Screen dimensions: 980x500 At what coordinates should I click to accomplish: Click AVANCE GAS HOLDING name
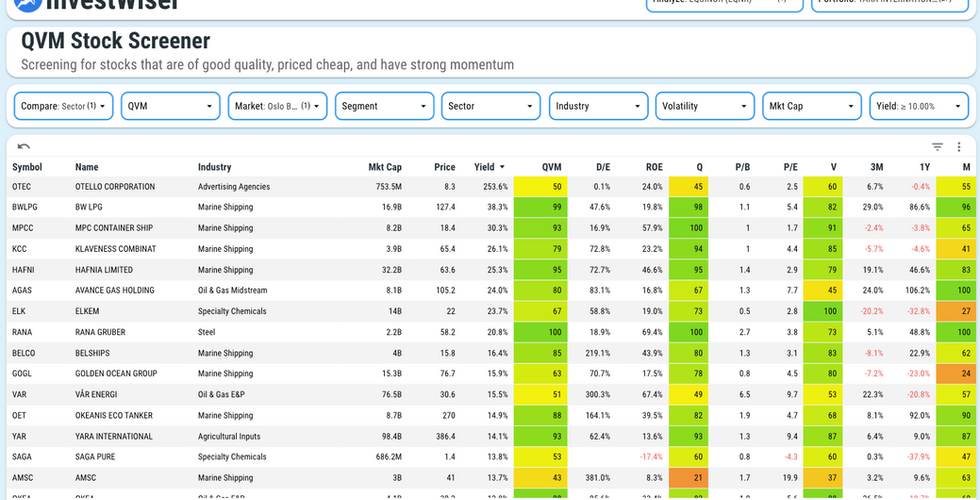115,290
